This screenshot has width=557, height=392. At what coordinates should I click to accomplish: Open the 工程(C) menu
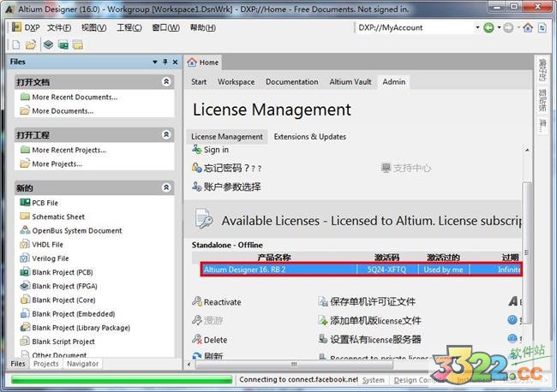(129, 27)
